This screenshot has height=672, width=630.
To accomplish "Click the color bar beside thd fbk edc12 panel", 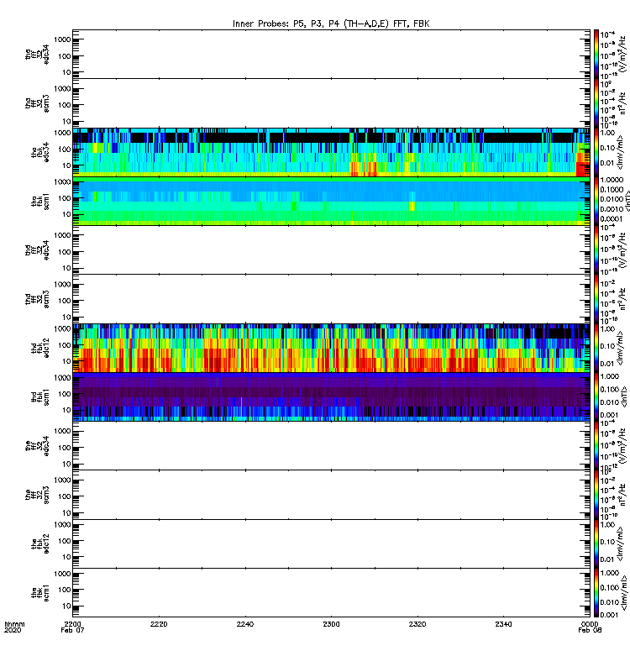I will pyautogui.click(x=596, y=348).
